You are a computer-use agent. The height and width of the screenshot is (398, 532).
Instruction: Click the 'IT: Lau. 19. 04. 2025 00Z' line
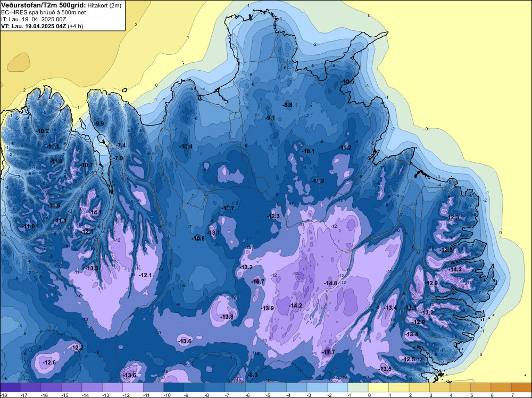point(34,19)
